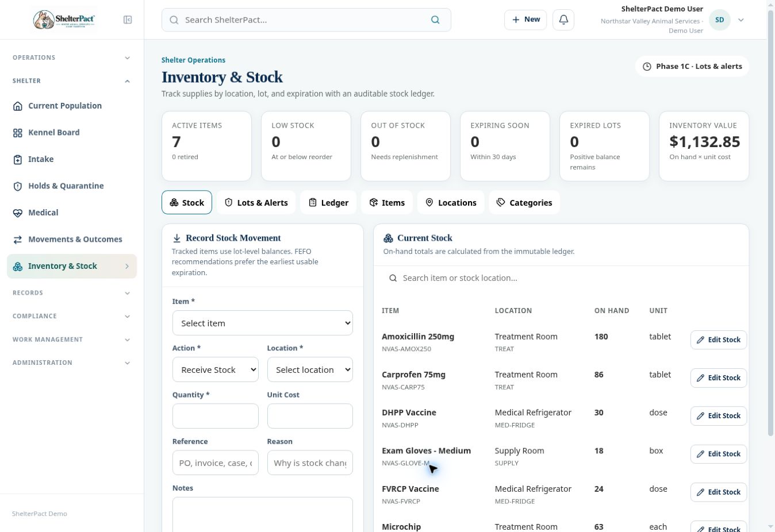Screen dimensions: 775x532
Task: Open Holds & Quarantine page
Action: pos(72,186)
